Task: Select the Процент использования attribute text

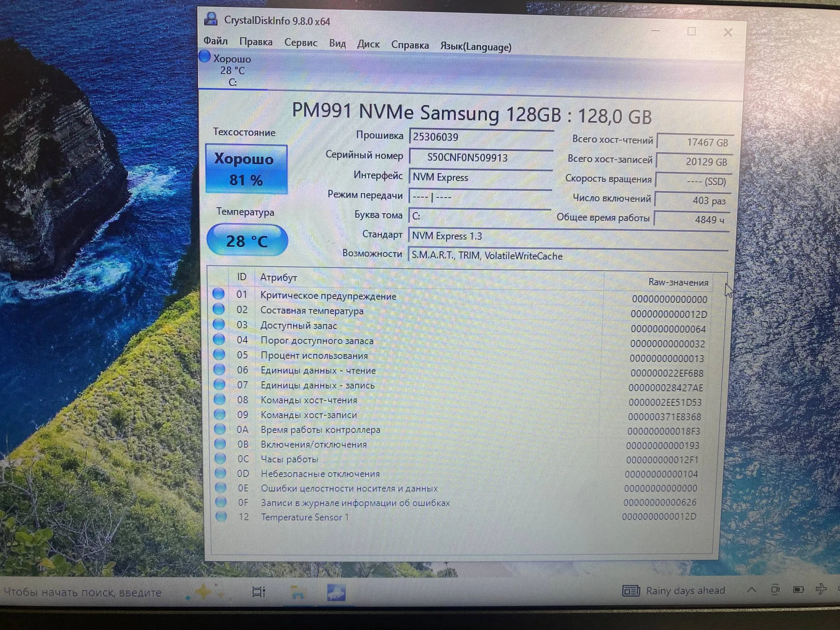Action: 314,355
